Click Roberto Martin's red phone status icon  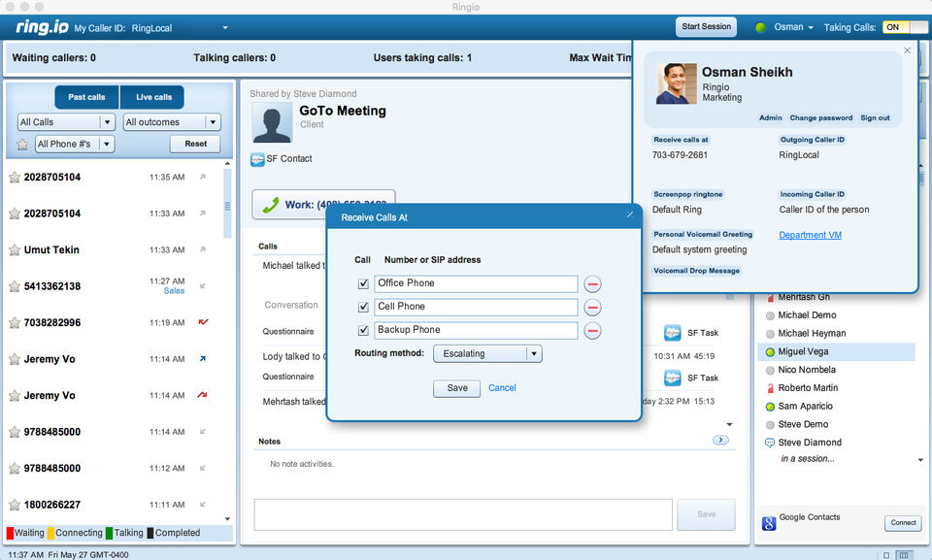tap(770, 388)
